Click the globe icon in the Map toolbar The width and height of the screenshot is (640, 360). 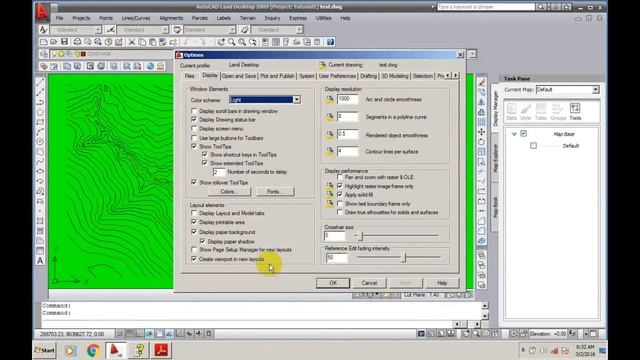150,66
